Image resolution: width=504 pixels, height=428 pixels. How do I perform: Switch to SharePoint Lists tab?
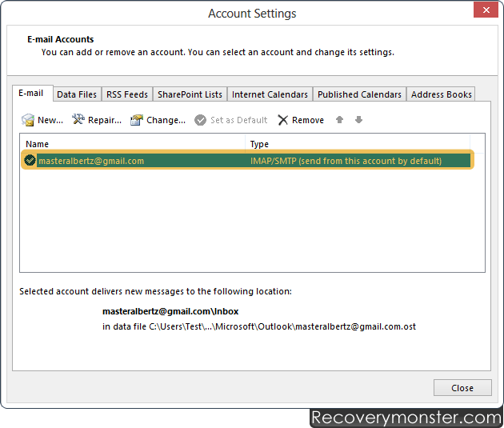190,94
